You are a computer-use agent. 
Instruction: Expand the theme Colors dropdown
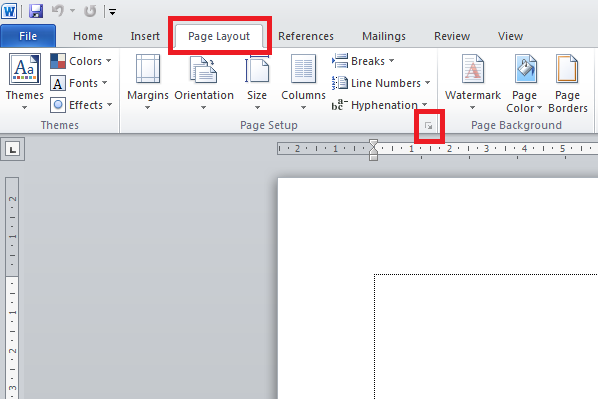[x=81, y=61]
